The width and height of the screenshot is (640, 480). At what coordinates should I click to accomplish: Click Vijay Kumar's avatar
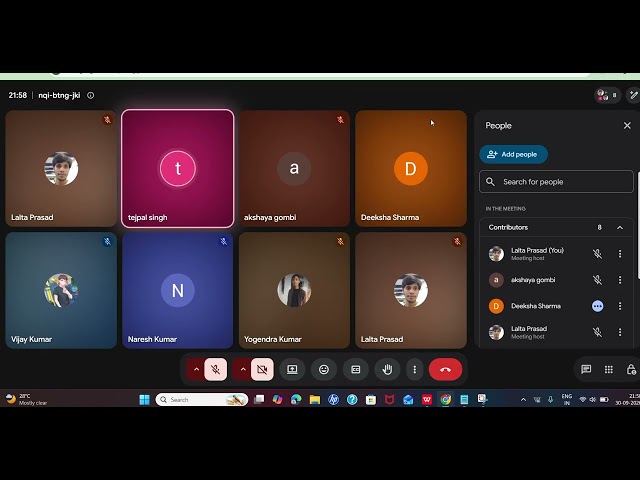61,290
